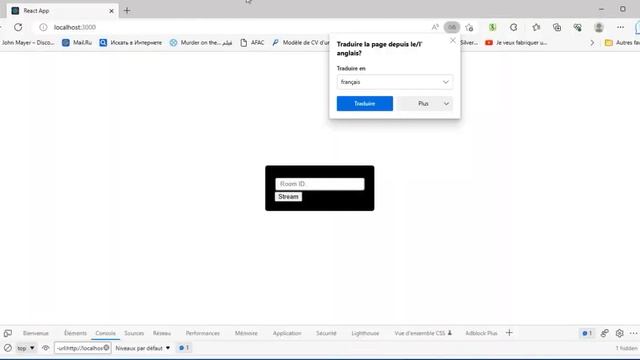Click the site information icon in address bar
The height and width of the screenshot is (360, 640).
click(x=43, y=27)
